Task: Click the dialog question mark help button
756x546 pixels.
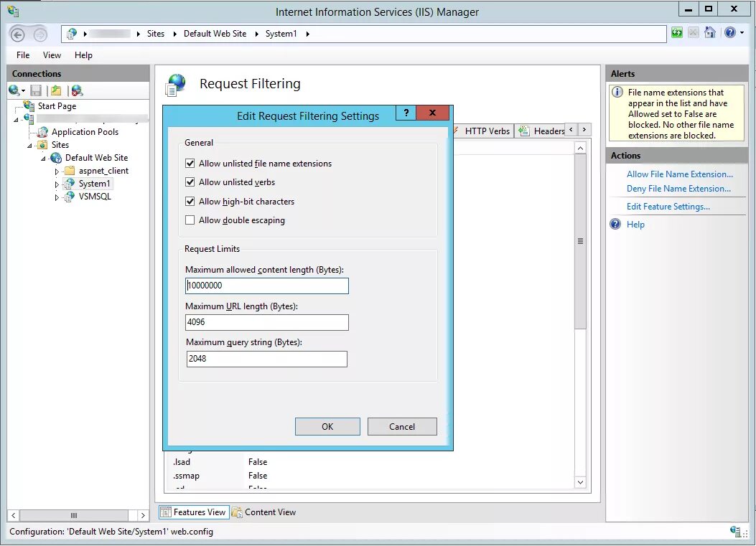Action: point(406,113)
